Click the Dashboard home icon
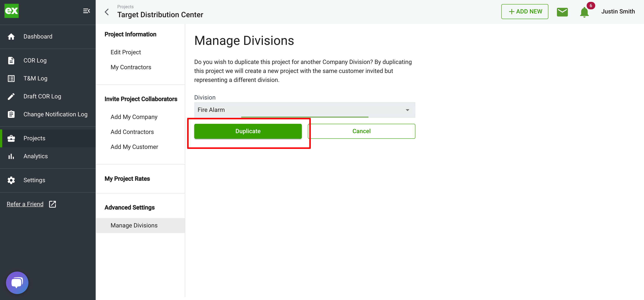 pyautogui.click(x=11, y=36)
